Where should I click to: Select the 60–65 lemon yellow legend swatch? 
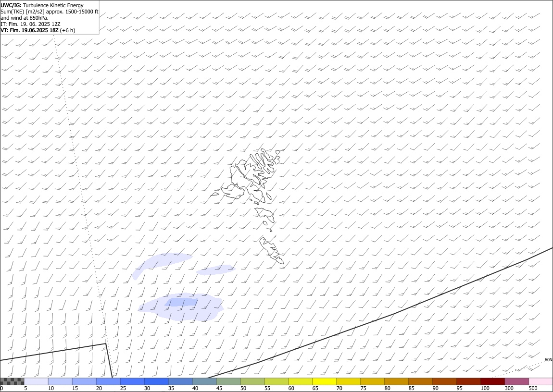(300, 381)
